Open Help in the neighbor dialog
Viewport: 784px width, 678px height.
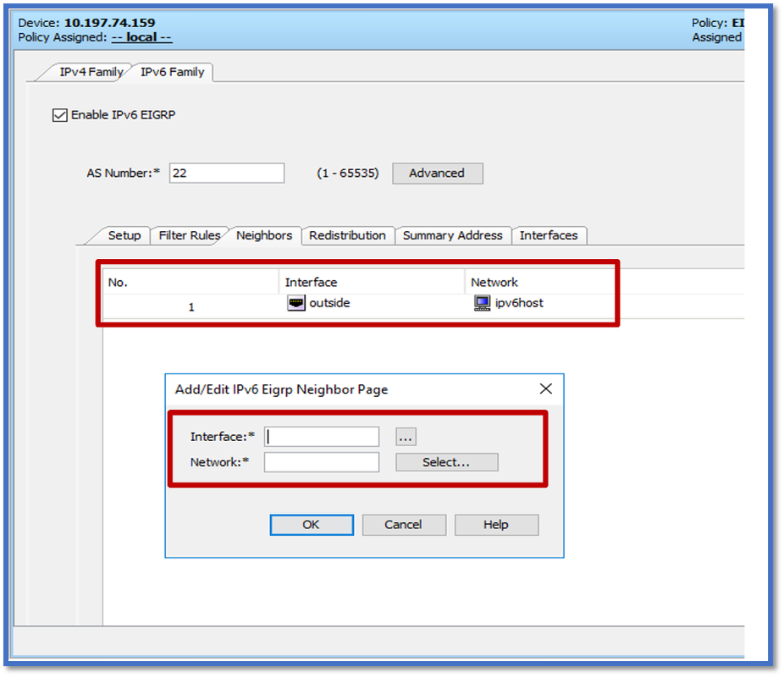496,525
